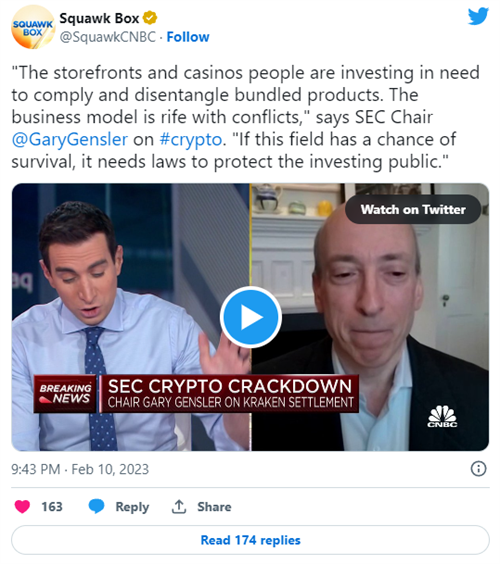This screenshot has width=500, height=564.
Task: Click the Reply text label
Action: (x=132, y=507)
